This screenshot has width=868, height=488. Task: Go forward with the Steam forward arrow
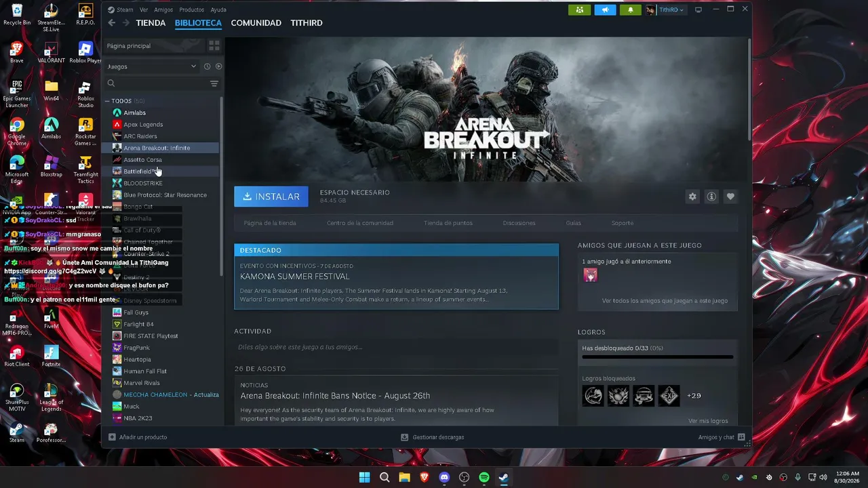pos(126,23)
